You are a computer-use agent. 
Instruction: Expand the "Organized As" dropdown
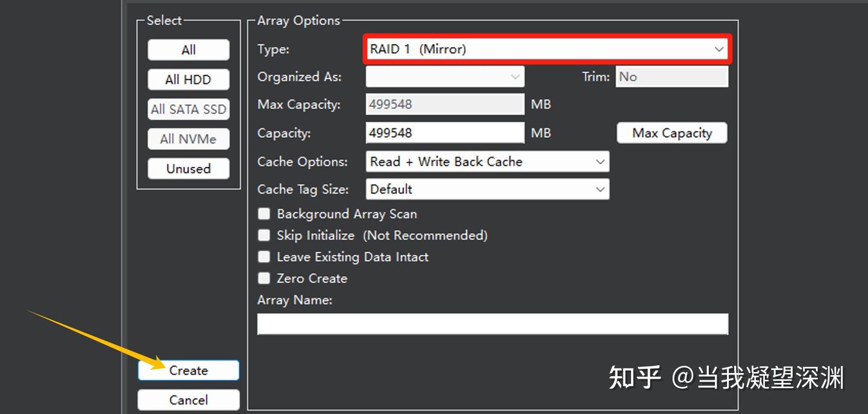point(515,77)
